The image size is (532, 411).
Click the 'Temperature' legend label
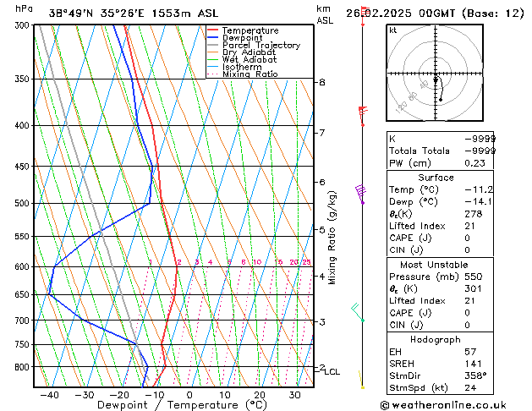coord(250,30)
